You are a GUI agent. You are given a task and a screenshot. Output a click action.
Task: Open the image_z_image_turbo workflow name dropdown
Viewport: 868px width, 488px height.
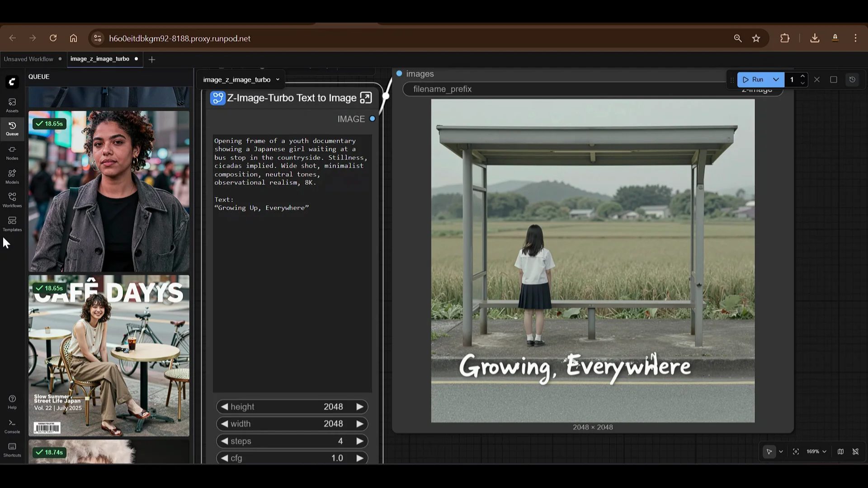click(278, 80)
